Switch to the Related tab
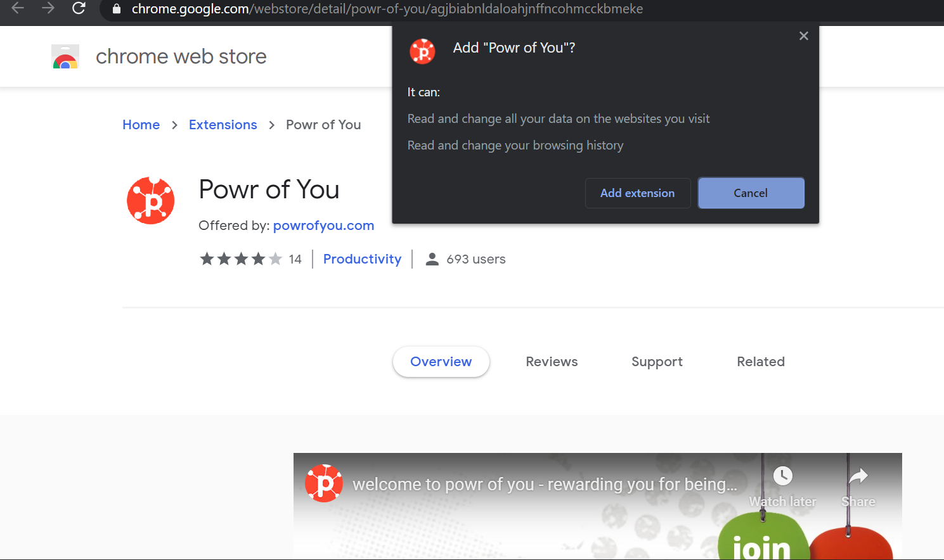Viewport: 944px width, 560px height. click(761, 362)
